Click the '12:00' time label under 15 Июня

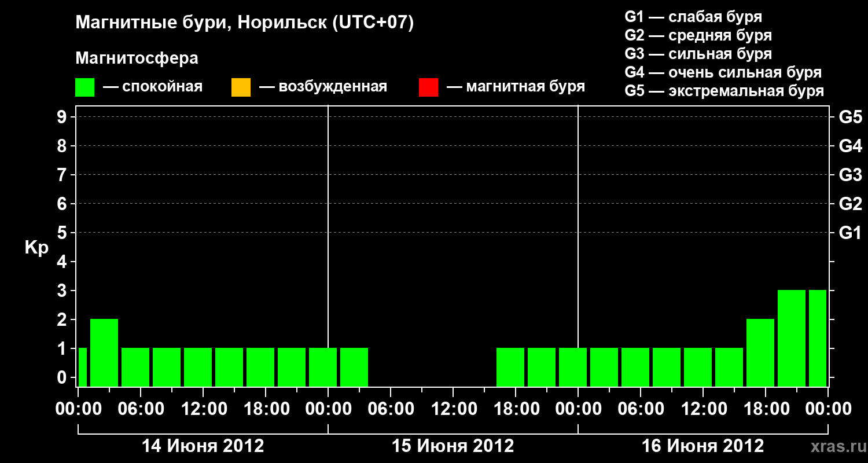(453, 409)
